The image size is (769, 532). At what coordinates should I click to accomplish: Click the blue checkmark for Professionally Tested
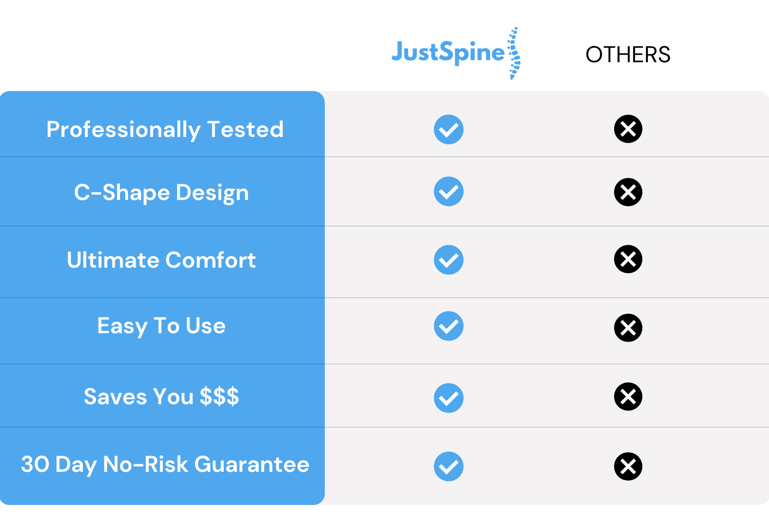tap(449, 129)
